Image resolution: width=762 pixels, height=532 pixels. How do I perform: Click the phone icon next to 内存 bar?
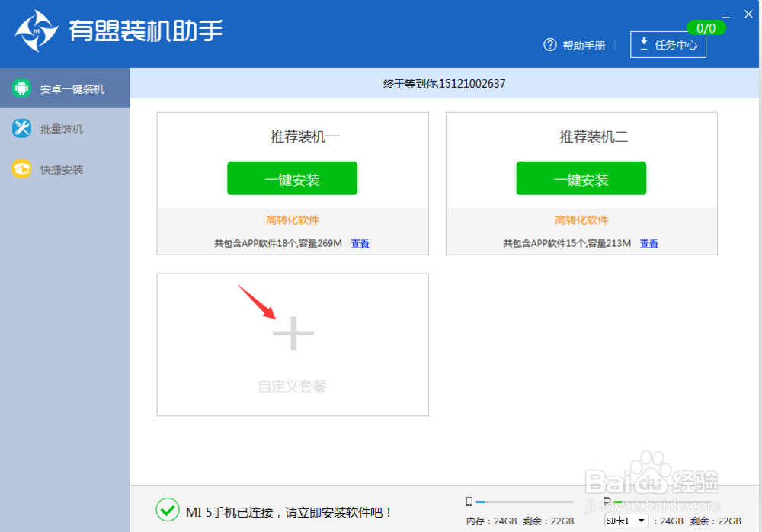pyautogui.click(x=469, y=502)
